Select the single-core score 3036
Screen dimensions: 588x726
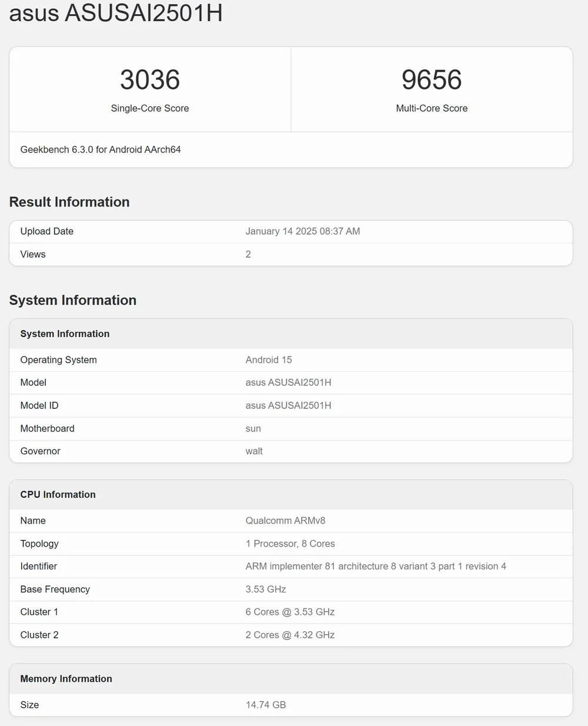[150, 80]
